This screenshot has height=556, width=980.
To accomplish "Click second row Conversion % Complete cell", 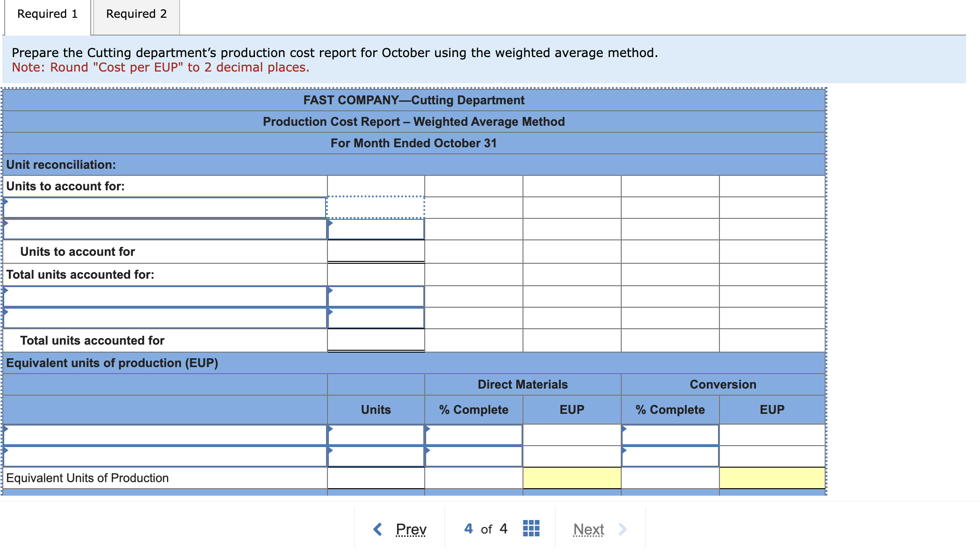I will point(670,456).
